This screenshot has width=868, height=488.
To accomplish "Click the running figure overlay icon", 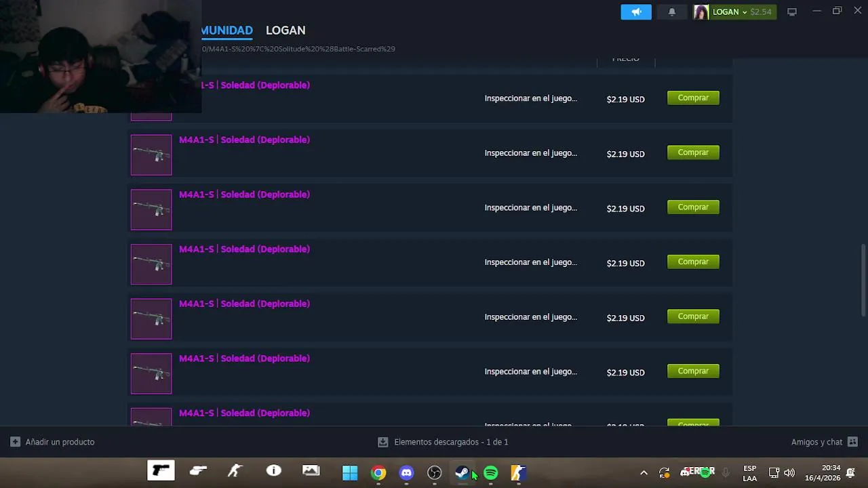I will point(235,470).
